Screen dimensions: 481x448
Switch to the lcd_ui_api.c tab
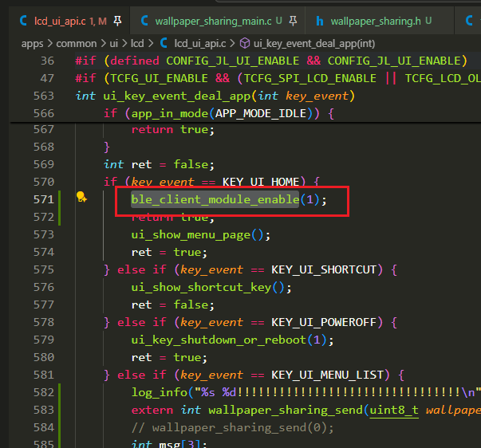(70, 22)
